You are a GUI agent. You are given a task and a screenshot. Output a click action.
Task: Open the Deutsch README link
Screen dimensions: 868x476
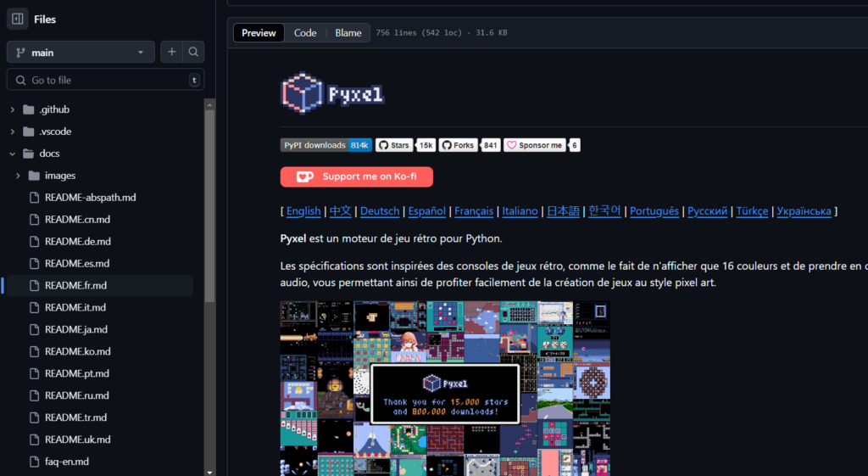point(380,211)
